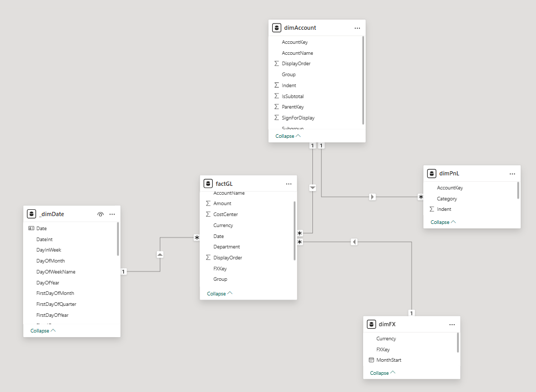Select filter direction arrow on _dimDate-factGL relationship

point(160,254)
